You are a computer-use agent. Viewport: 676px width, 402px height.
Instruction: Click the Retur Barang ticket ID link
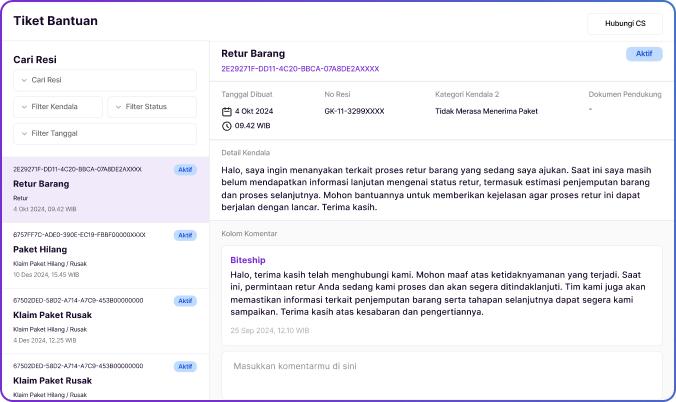pyautogui.click(x=300, y=69)
